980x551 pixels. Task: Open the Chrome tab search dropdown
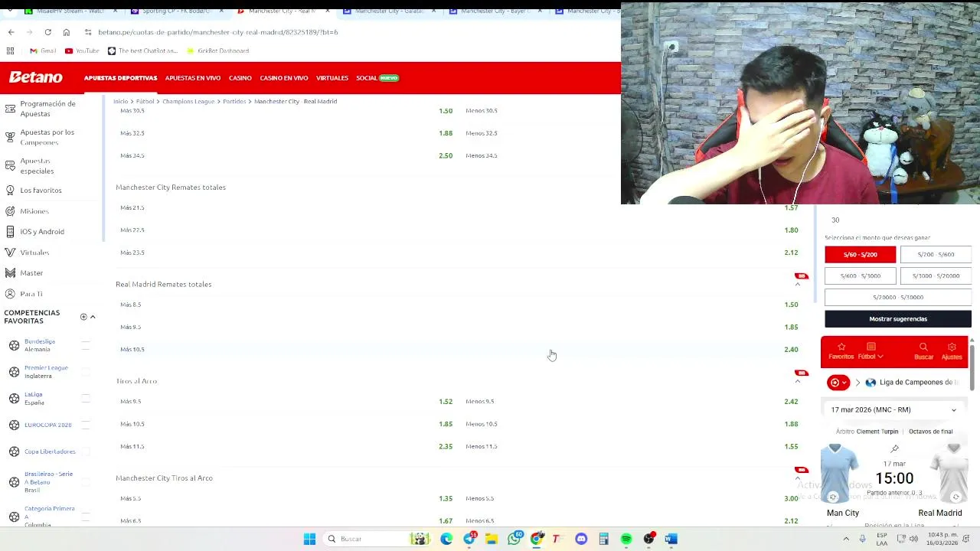click(x=11, y=11)
